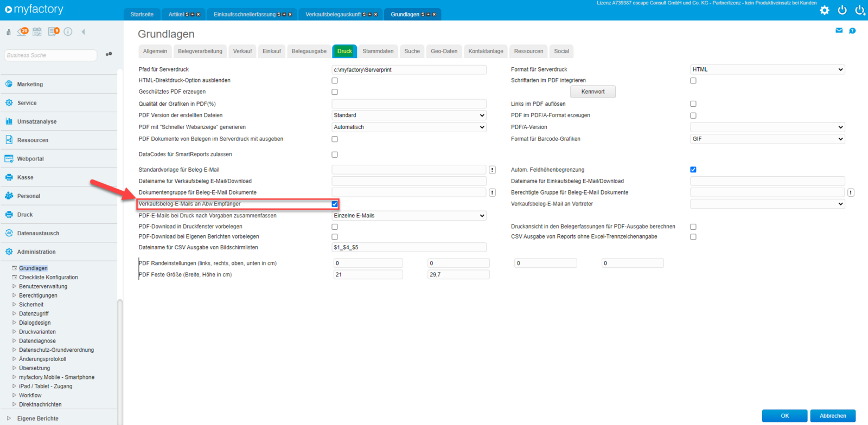Image resolution: width=868 pixels, height=425 pixels.
Task: Click the Kasse register icon
Action: coord(9,177)
